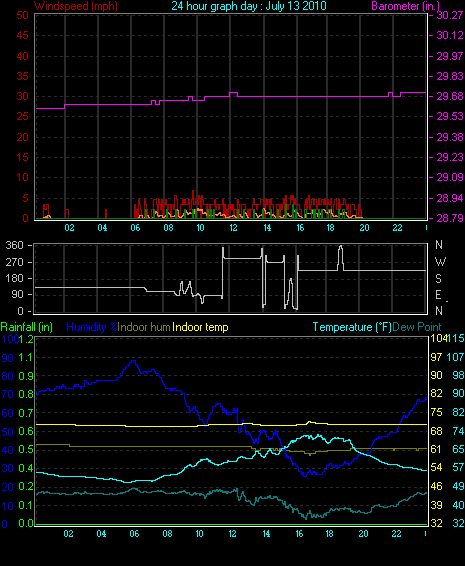Select green rainfall value 0.2
The image size is (465, 566).
click(26, 487)
